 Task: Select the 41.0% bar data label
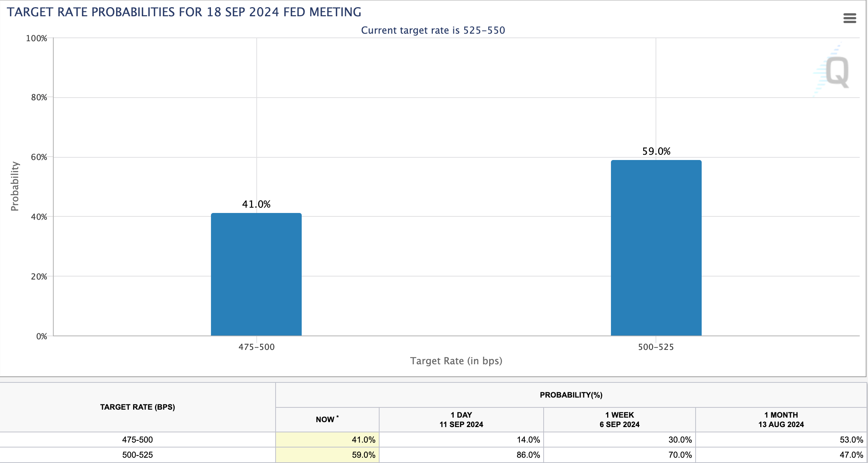pos(256,204)
